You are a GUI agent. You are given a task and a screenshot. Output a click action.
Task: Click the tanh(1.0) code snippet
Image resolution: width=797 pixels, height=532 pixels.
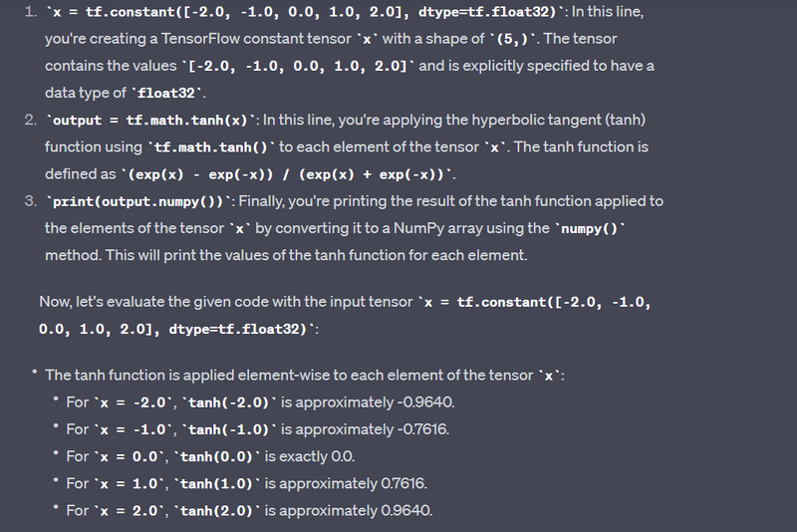pyautogui.click(x=214, y=483)
